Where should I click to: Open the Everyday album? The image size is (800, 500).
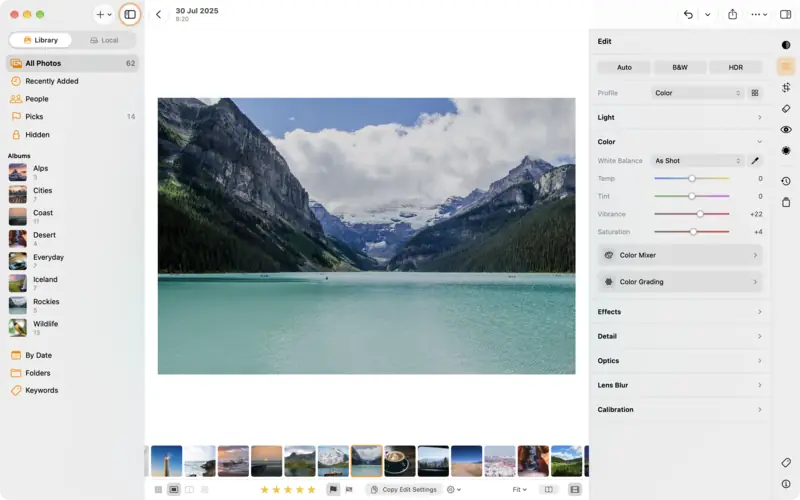coord(72,261)
